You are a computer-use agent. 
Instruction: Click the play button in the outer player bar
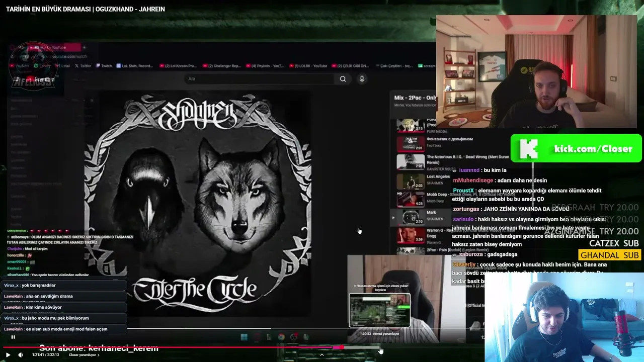tap(8, 355)
